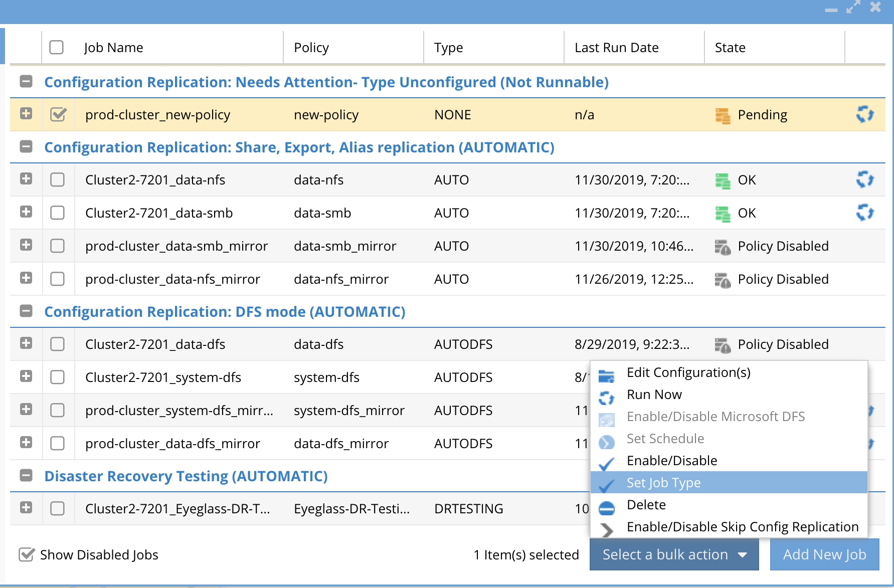Open the Select a bulk action dropdown
The image size is (894, 588).
(674, 554)
